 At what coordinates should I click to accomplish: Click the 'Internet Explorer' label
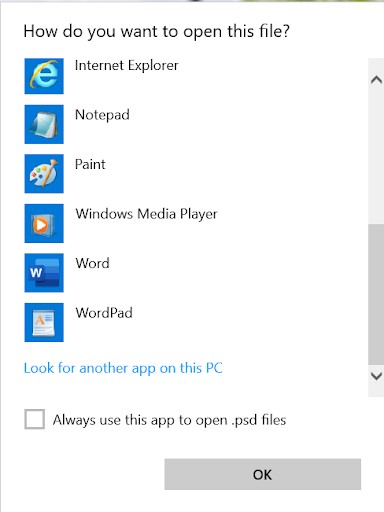[127, 65]
